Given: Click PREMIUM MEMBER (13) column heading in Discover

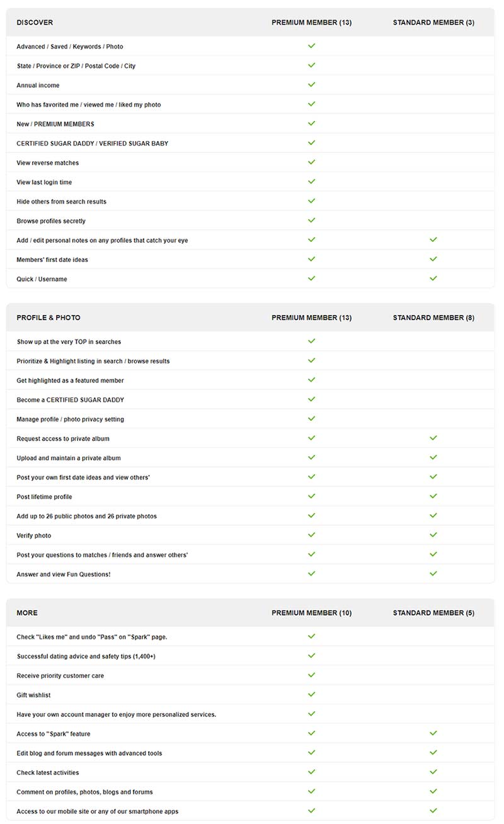Looking at the screenshot, I should pos(311,23).
